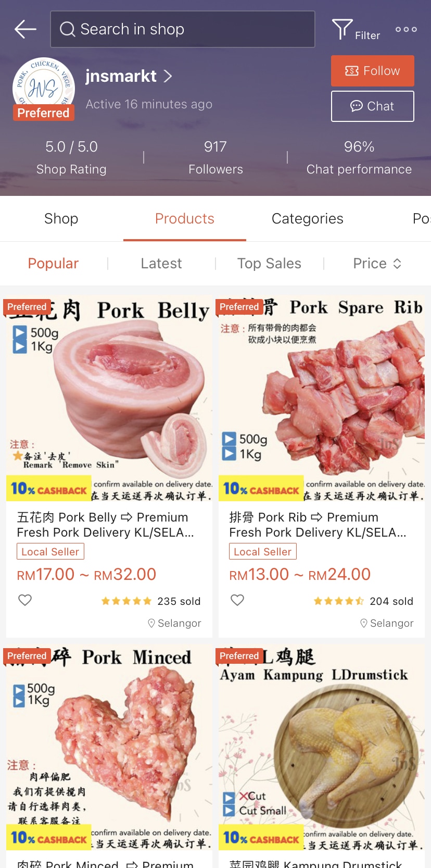431x868 pixels.
Task: Tap the Selangor location pin under Pork Rib
Action: pos(364,623)
